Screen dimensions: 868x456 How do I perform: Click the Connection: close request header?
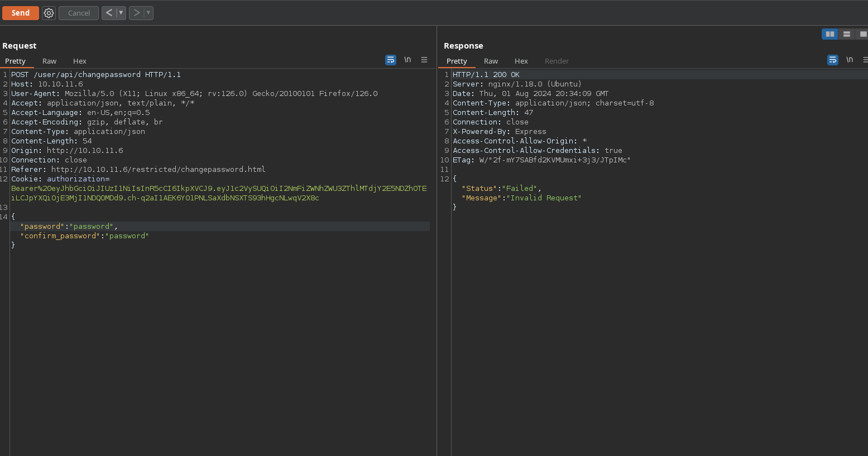tap(49, 160)
